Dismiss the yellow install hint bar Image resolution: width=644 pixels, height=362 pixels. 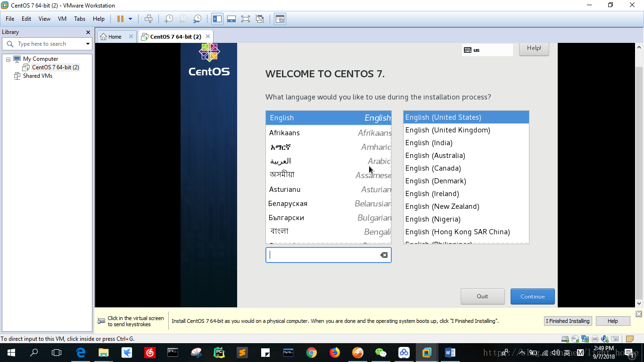(639, 314)
